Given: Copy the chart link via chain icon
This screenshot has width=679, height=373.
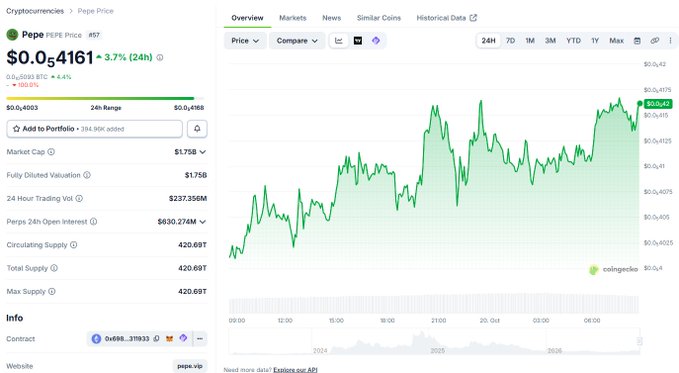Looking at the screenshot, I should click(x=654, y=41).
